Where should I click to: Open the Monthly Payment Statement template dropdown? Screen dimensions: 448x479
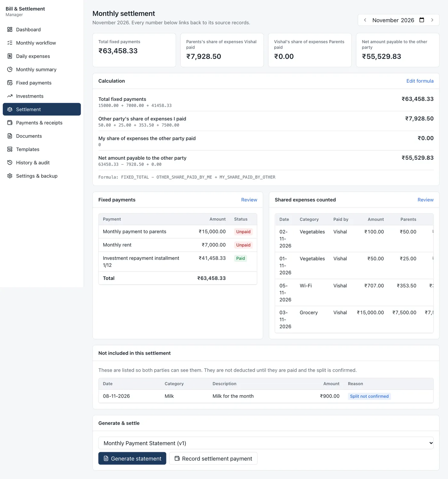coord(266,443)
